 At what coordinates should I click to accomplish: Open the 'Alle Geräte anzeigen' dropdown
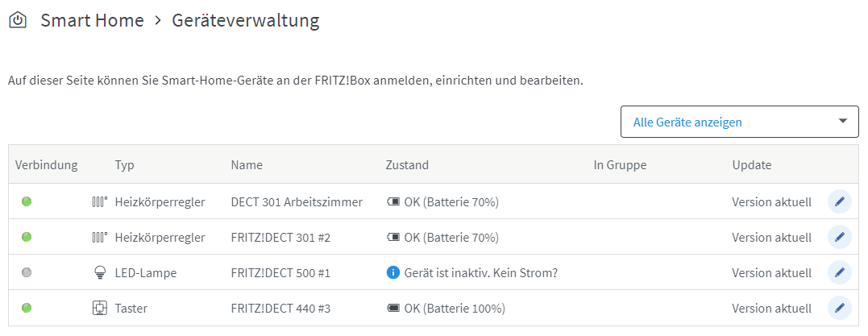tap(739, 122)
